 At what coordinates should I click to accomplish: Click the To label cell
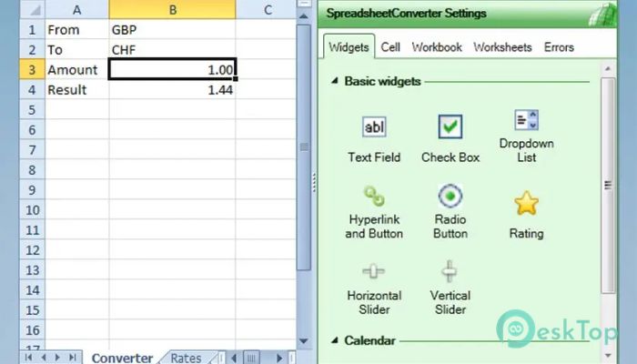[76, 49]
